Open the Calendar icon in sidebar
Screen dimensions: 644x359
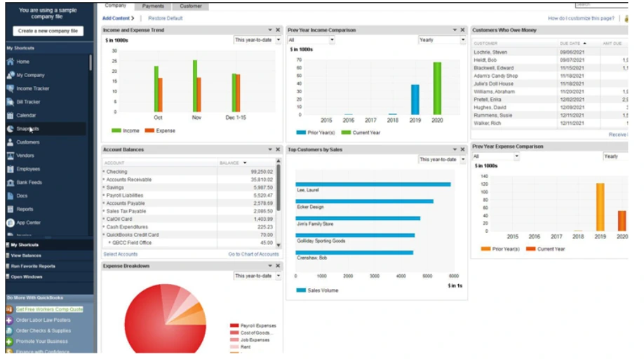tap(11, 115)
